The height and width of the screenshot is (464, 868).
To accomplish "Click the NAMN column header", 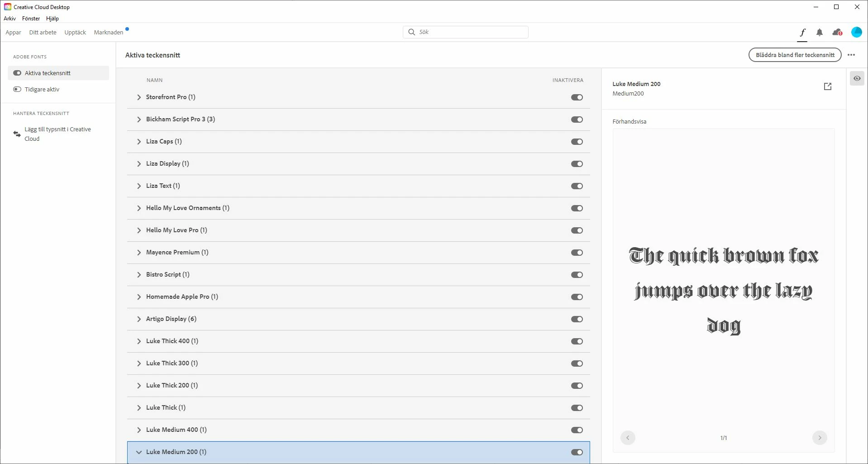I will pyautogui.click(x=154, y=80).
